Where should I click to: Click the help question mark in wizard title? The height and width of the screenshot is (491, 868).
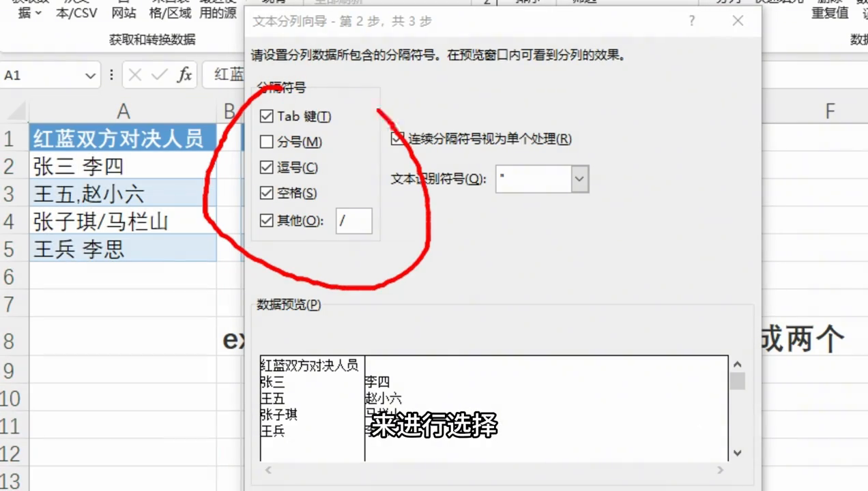click(692, 21)
